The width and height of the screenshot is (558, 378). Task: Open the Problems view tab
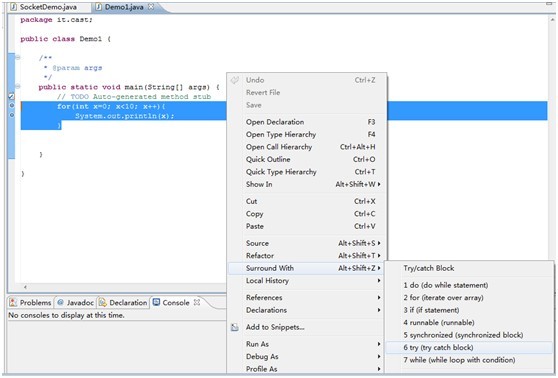pyautogui.click(x=31, y=303)
